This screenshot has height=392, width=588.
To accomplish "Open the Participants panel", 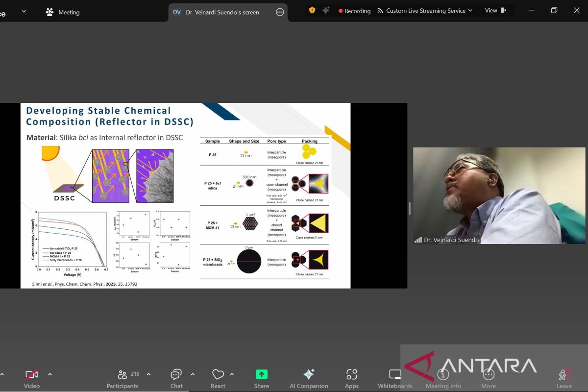I will 122,378.
